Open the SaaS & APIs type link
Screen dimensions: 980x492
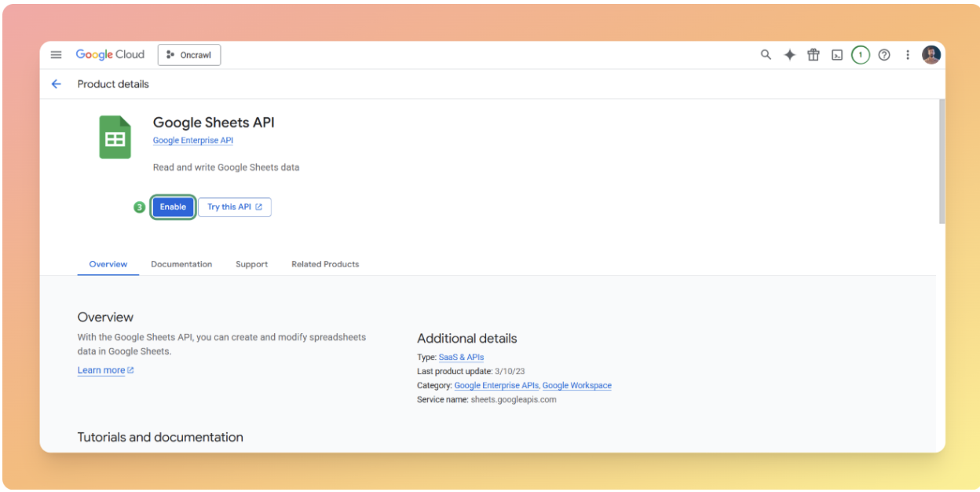coord(461,356)
